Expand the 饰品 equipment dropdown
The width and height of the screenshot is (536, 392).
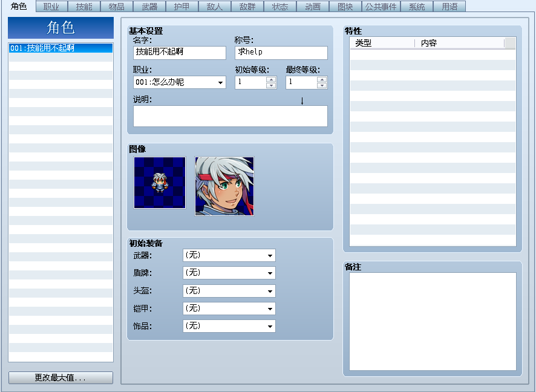pyautogui.click(x=229, y=327)
